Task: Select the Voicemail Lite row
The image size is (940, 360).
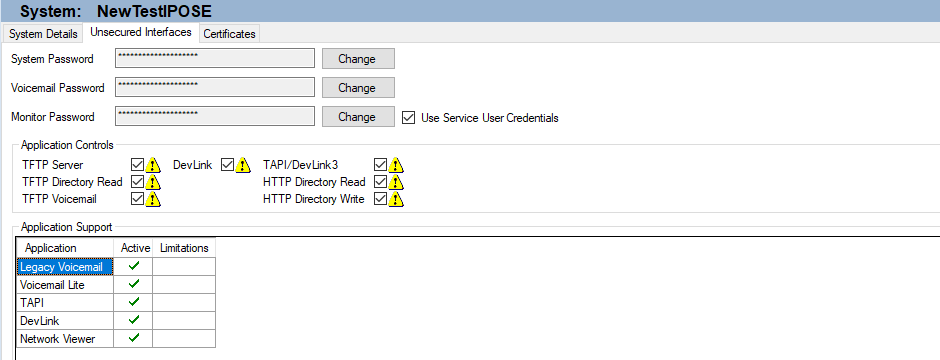Action: 116,285
